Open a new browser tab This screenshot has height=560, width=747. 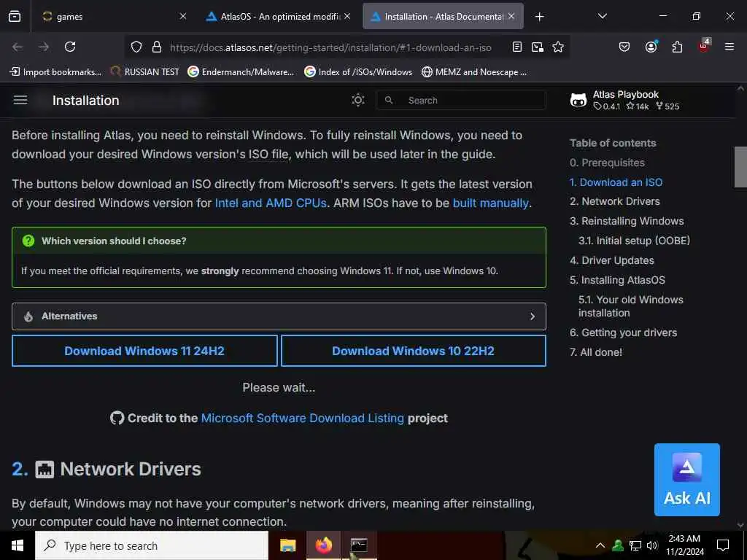[x=539, y=17]
